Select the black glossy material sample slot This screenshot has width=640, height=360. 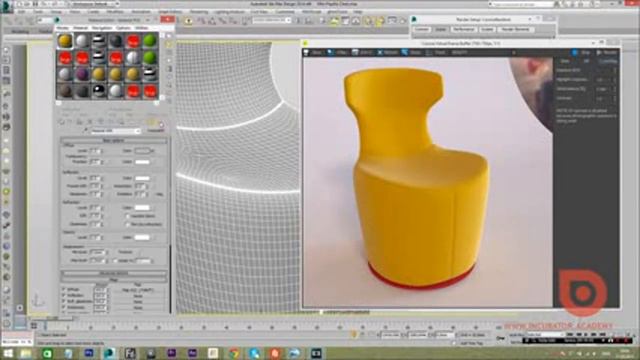pos(99,91)
